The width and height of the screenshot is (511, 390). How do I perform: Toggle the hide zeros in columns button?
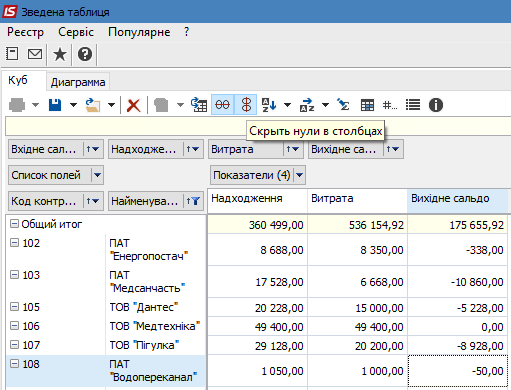(x=246, y=105)
